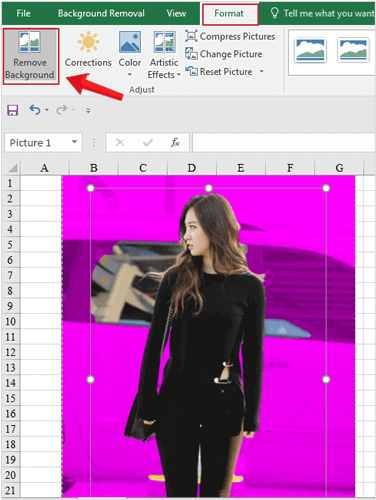Select column B header
The height and width of the screenshot is (500, 376).
(x=94, y=168)
